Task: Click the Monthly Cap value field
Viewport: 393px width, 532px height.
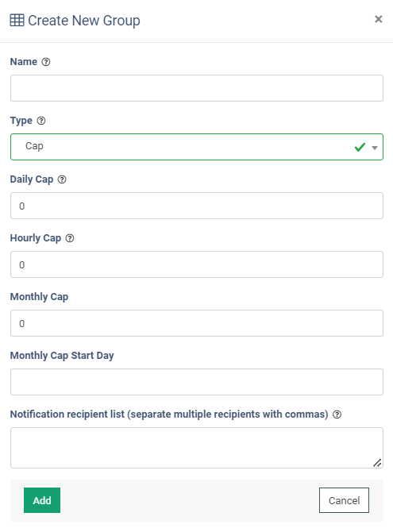Action: (197, 323)
